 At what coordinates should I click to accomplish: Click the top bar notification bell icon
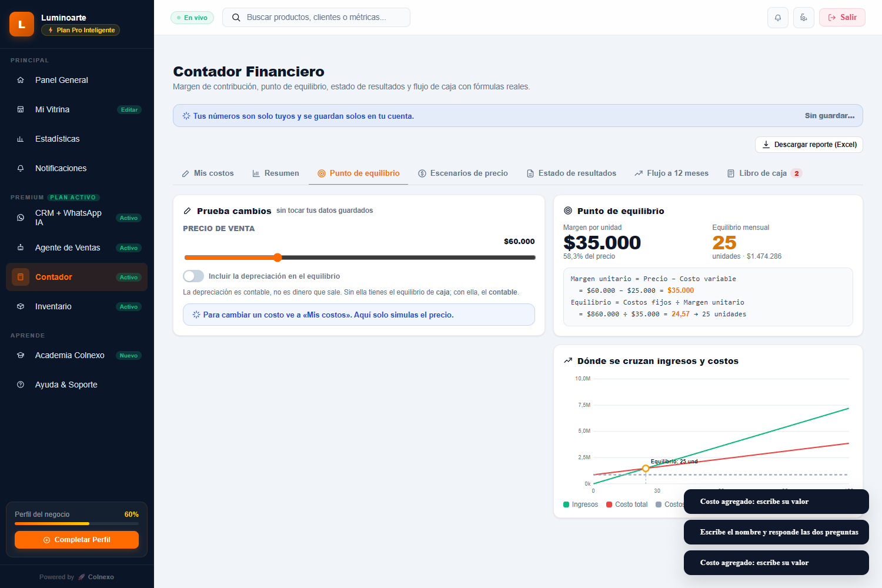[x=778, y=18]
